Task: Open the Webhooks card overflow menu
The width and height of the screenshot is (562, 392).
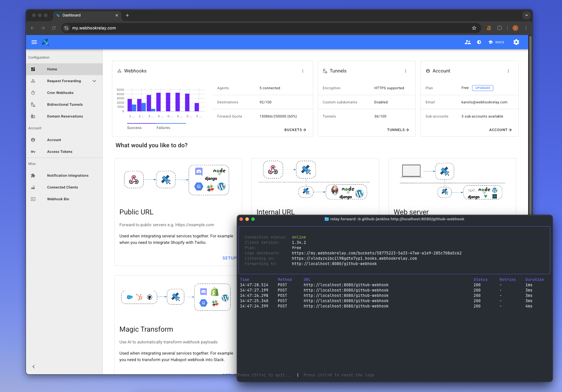Action: (303, 71)
